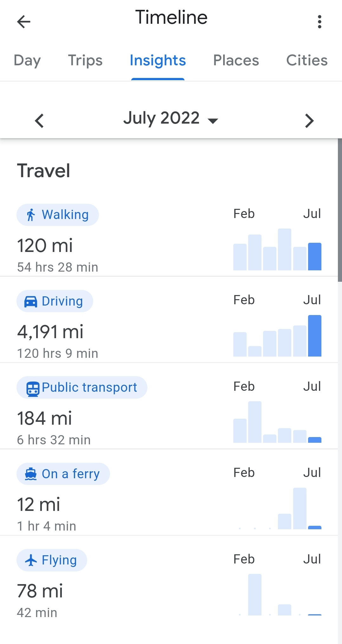Open the three-dot overflow menu
The height and width of the screenshot is (644, 342).
[x=319, y=22]
